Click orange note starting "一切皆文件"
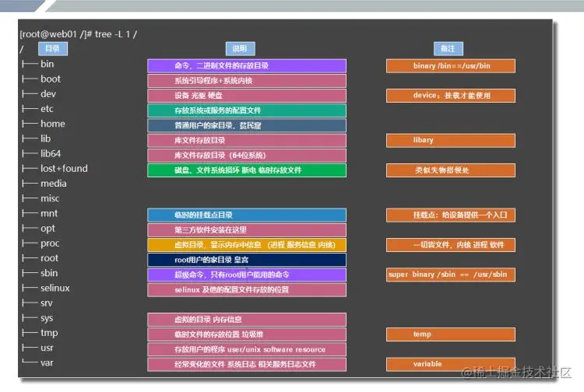 (451, 245)
